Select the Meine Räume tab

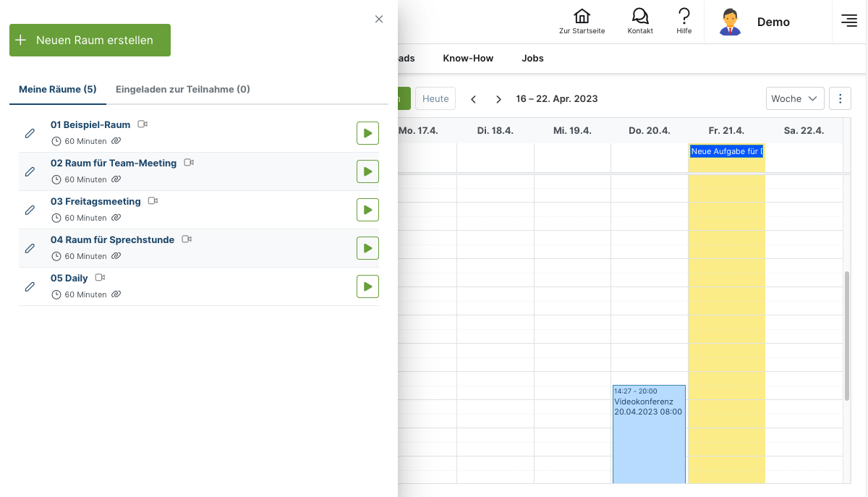[57, 90]
